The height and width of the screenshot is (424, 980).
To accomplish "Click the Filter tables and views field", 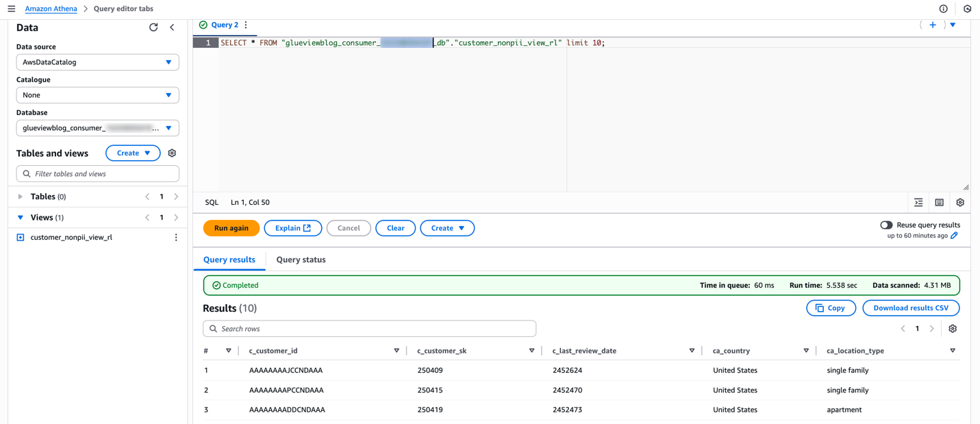I will (98, 174).
